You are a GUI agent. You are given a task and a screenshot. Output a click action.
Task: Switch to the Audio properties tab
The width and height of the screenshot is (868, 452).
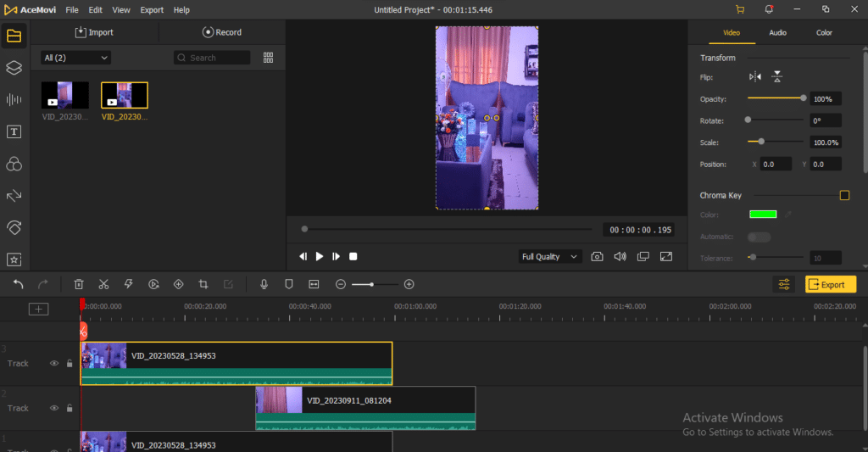777,32
